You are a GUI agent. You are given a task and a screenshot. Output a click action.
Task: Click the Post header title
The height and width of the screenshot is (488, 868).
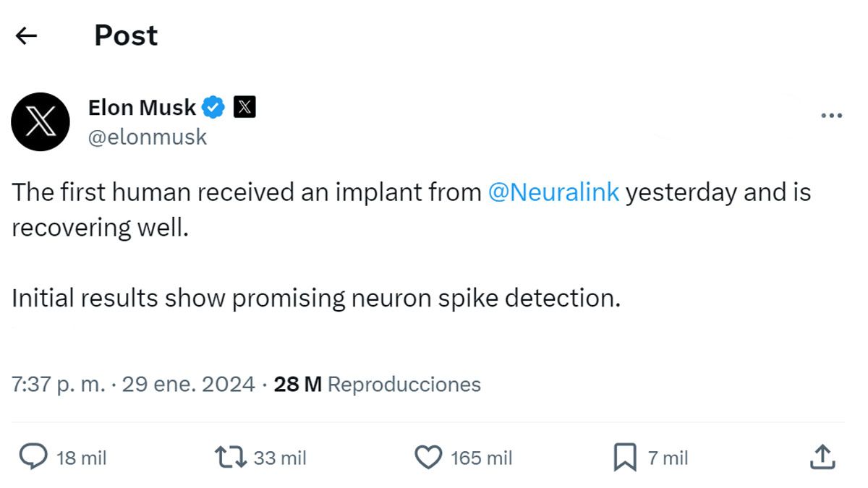point(125,35)
